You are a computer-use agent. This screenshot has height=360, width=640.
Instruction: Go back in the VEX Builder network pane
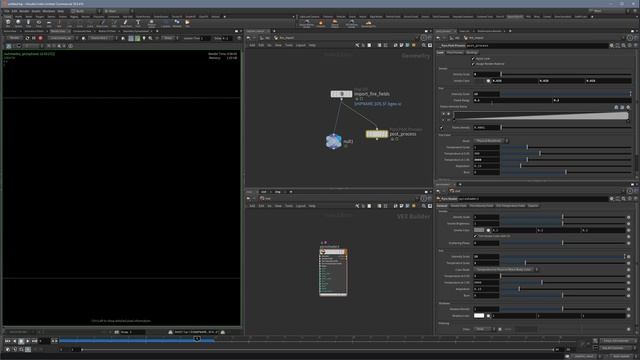point(248,198)
